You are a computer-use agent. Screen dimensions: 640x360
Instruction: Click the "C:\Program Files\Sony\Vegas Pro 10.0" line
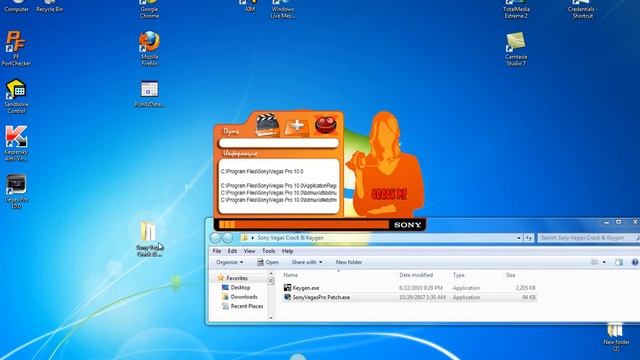[262, 171]
